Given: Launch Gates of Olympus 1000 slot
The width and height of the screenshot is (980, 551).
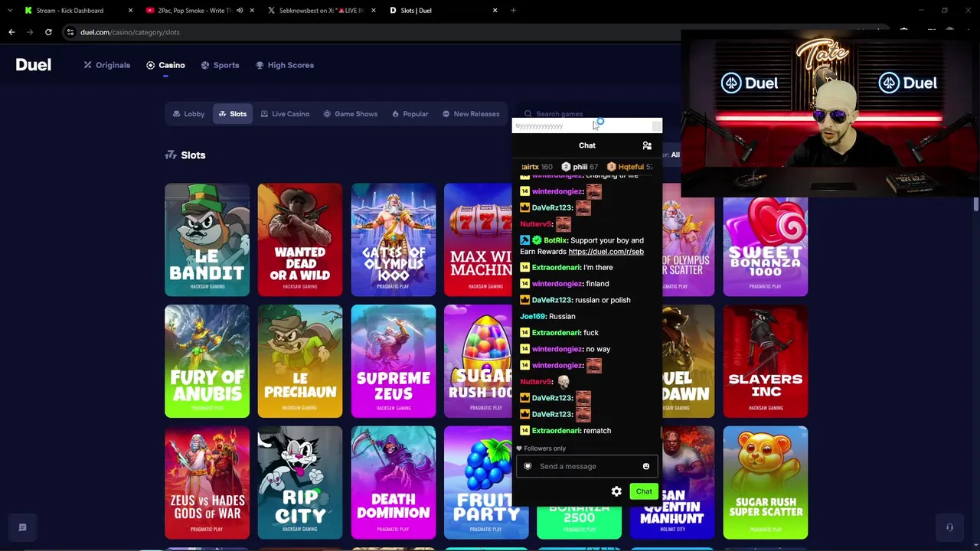Looking at the screenshot, I should click(x=394, y=240).
